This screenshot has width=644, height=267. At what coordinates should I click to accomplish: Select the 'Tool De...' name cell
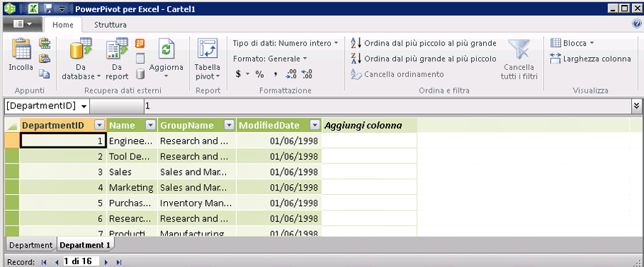click(x=132, y=156)
